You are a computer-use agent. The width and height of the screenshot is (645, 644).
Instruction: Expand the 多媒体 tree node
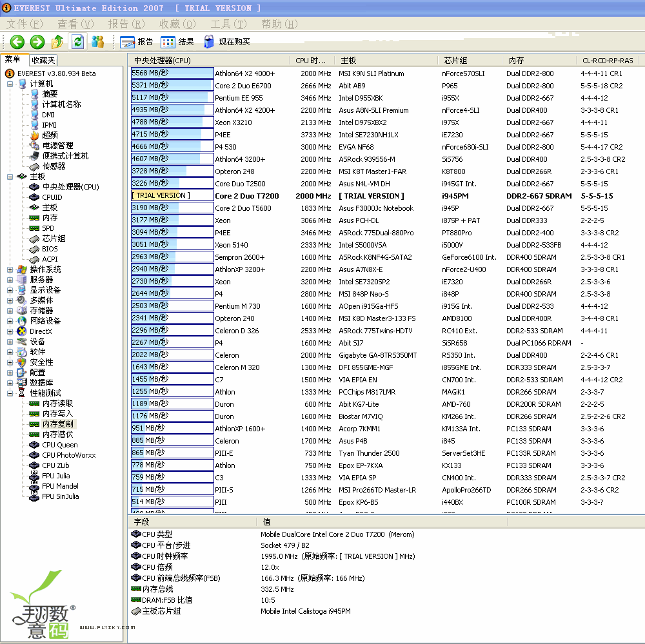click(10, 300)
